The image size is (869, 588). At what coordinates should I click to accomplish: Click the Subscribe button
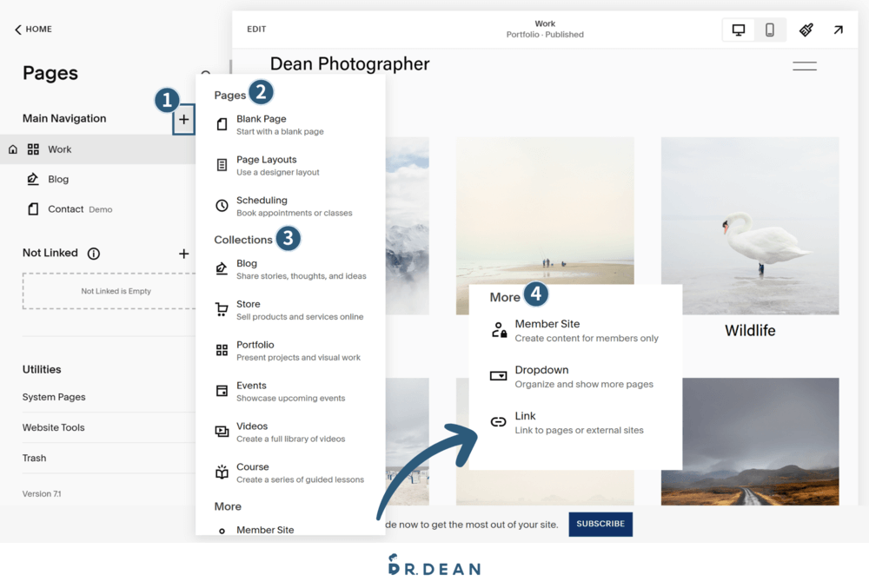600,524
